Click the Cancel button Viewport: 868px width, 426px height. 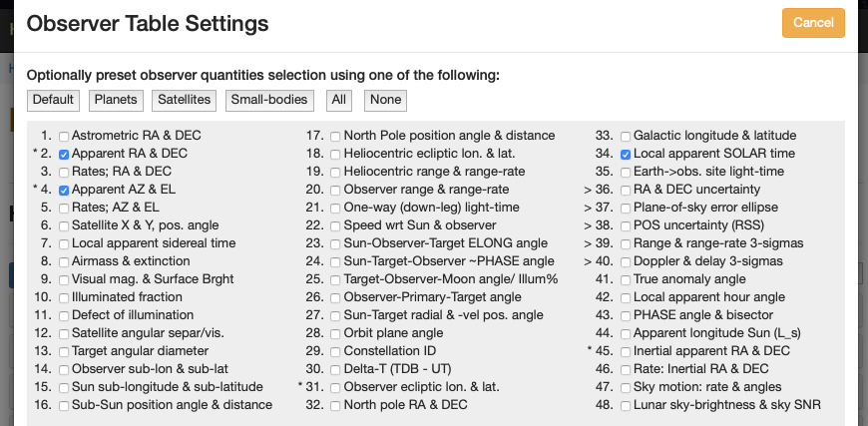(813, 23)
